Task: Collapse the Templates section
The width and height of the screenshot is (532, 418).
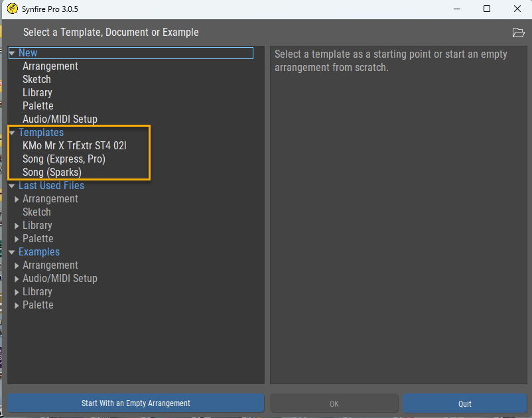Action: point(12,133)
